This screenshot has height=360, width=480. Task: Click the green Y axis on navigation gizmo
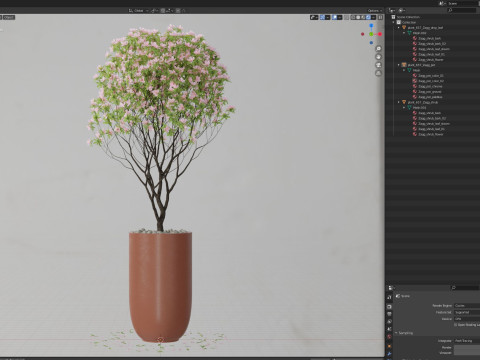[371, 34]
